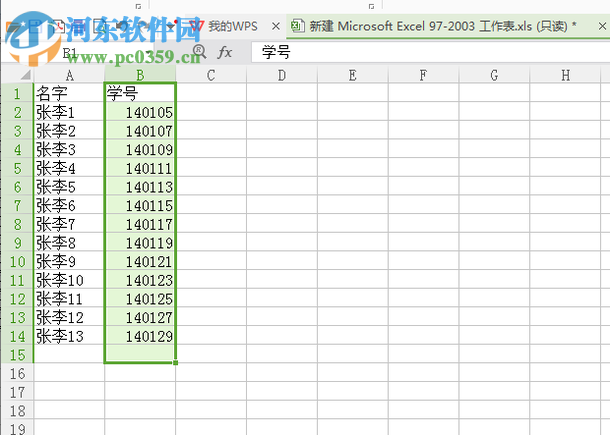Click cell 张李10
Screen dimensions: 610x435
69,280
